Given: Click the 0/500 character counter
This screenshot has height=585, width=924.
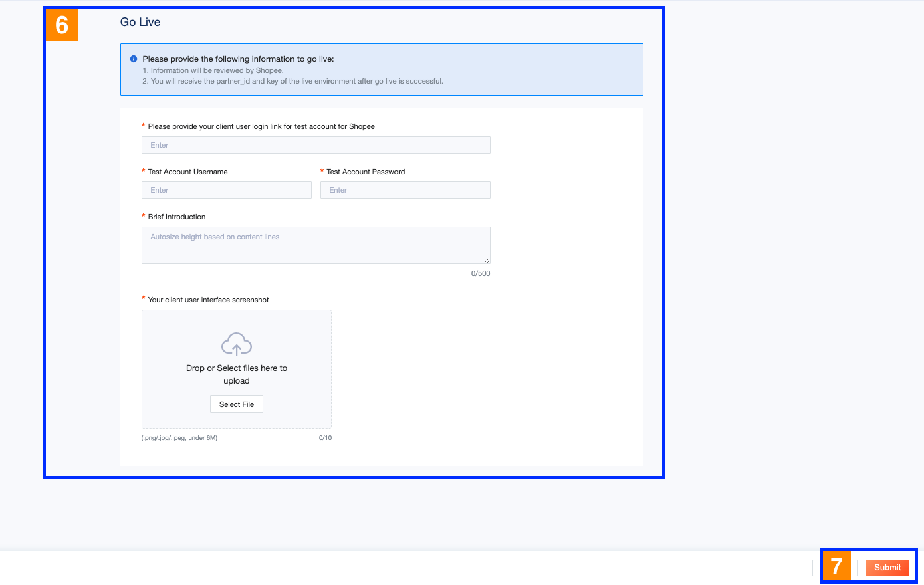Looking at the screenshot, I should (481, 273).
